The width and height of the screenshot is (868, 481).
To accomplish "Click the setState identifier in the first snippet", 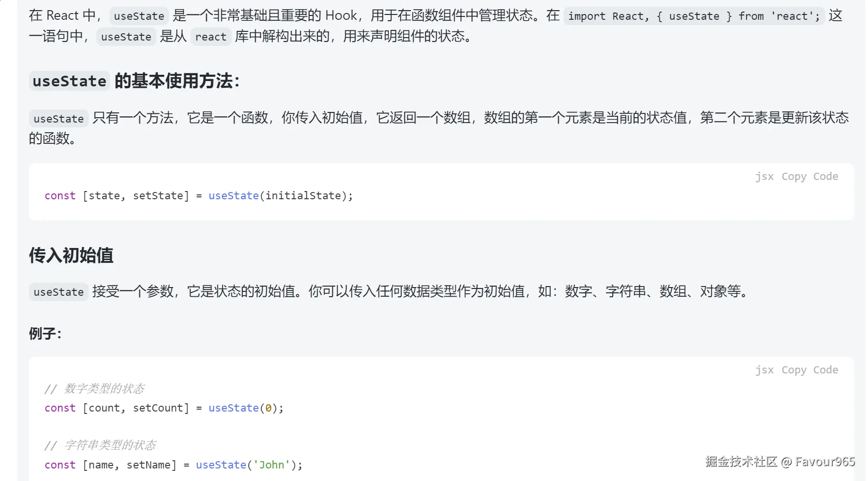I will [158, 196].
